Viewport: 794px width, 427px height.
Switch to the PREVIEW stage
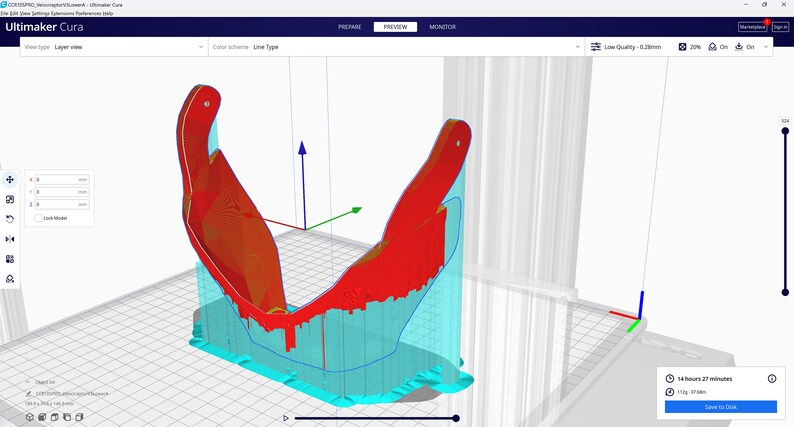point(395,27)
